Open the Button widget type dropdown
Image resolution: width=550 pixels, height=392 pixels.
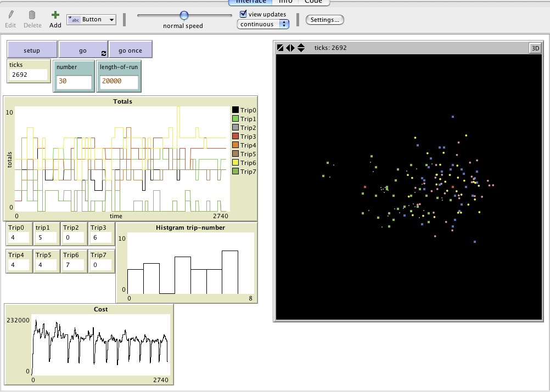click(x=91, y=20)
